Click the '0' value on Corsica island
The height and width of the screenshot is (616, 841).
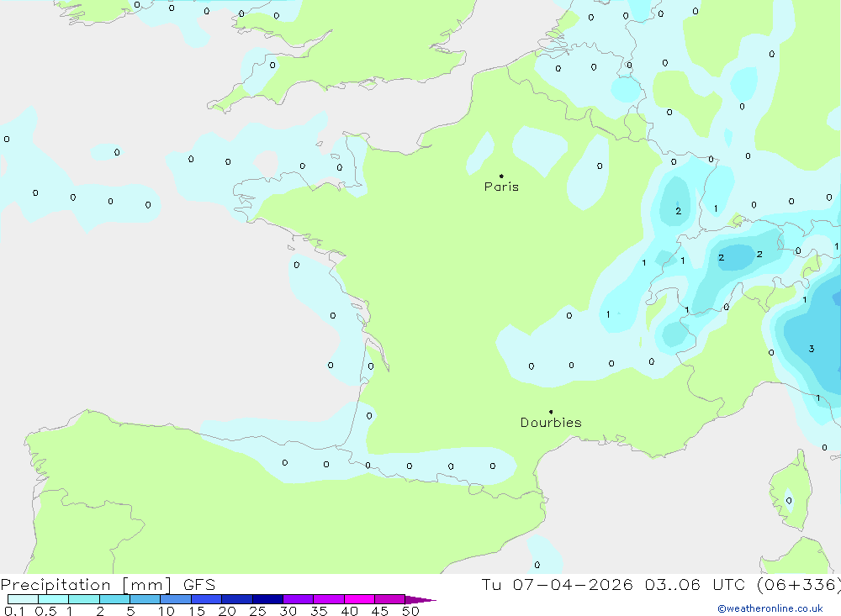pos(789,501)
